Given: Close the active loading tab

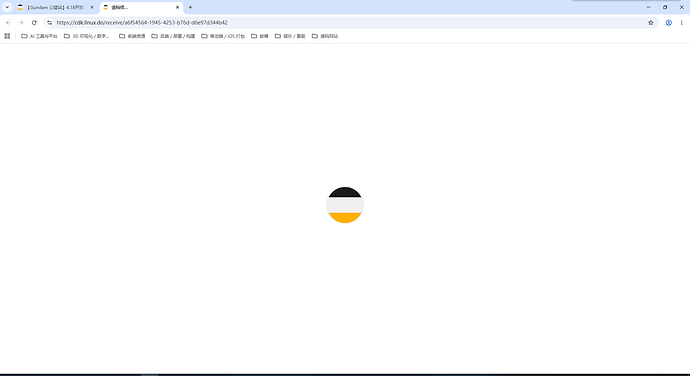Looking at the screenshot, I should point(177,7).
